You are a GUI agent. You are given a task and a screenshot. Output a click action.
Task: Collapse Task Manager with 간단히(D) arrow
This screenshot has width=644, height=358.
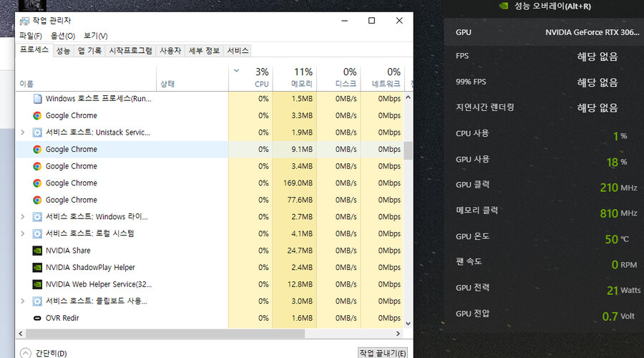pyautogui.click(x=26, y=353)
